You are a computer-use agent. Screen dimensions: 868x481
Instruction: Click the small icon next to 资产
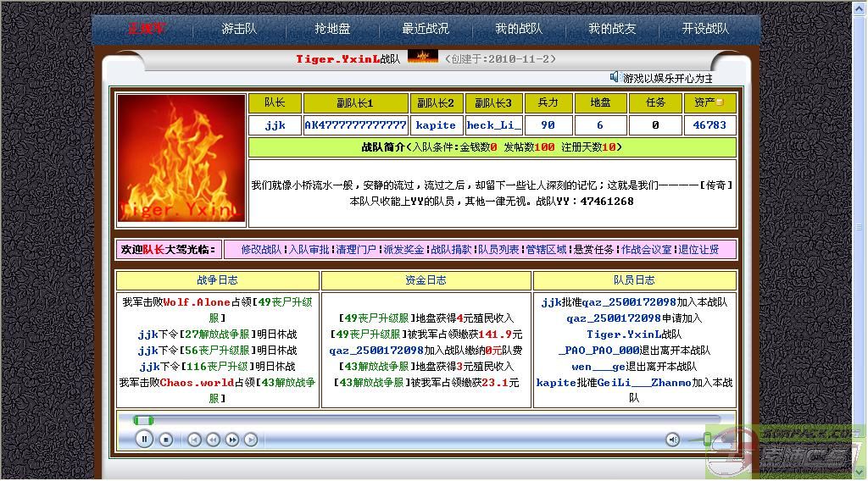(x=721, y=102)
